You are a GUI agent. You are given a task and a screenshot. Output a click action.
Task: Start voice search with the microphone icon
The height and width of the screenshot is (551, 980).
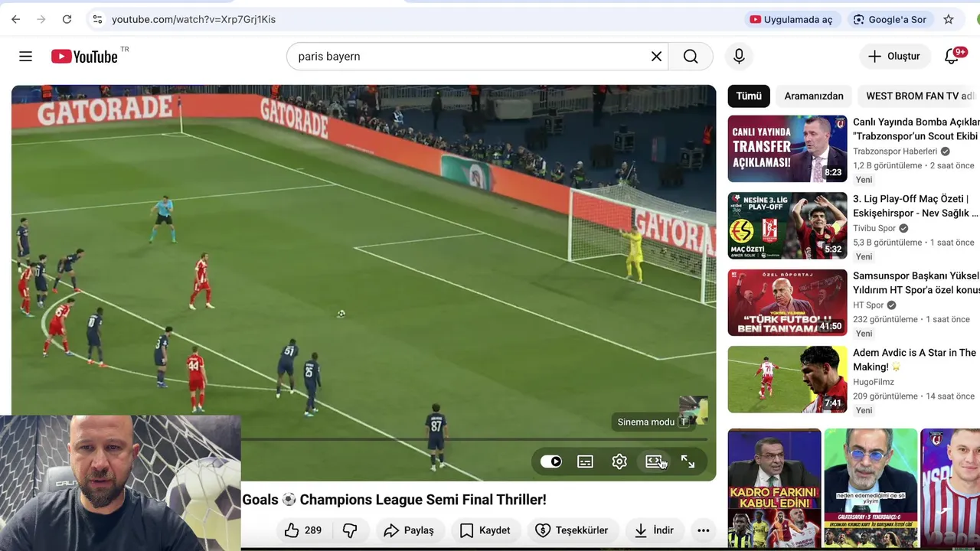coord(739,57)
